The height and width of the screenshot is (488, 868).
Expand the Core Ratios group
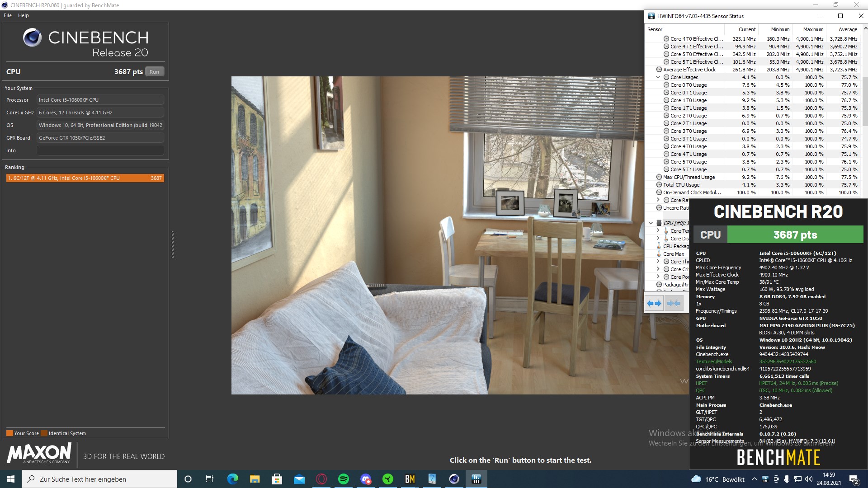pyautogui.click(x=658, y=200)
